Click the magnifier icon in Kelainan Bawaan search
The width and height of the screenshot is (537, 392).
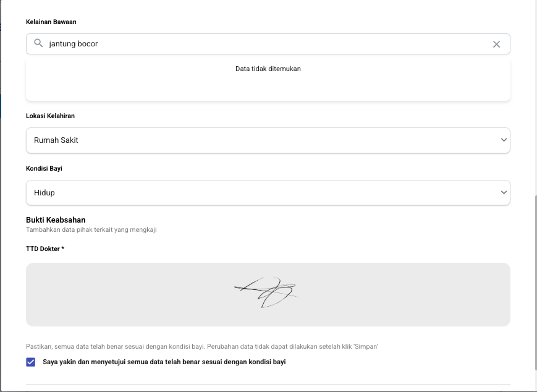[38, 44]
